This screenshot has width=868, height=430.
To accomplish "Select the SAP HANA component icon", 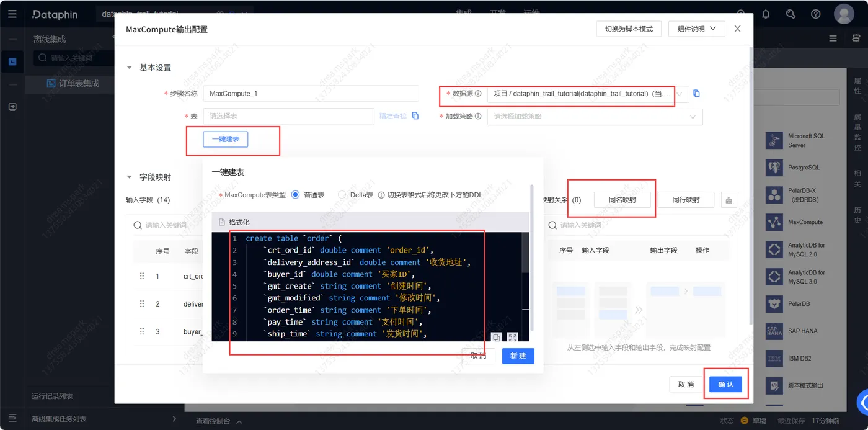I will point(774,331).
